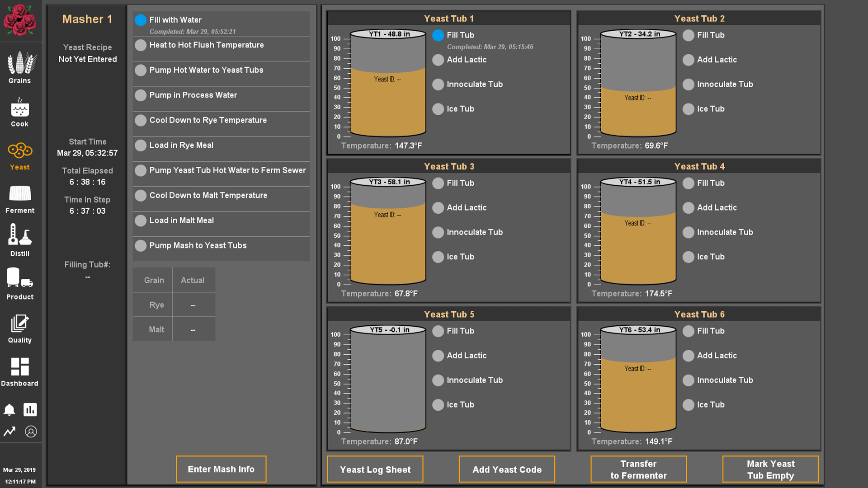Open the trend line icon
This screenshot has width=868, height=488.
coord(9,432)
